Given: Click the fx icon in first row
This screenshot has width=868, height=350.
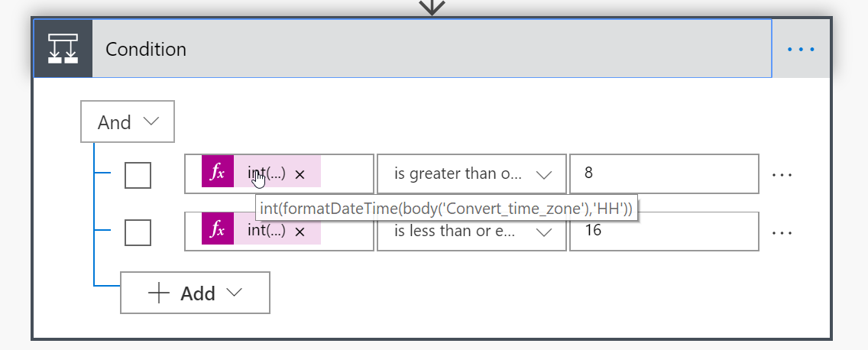Looking at the screenshot, I should [x=218, y=173].
